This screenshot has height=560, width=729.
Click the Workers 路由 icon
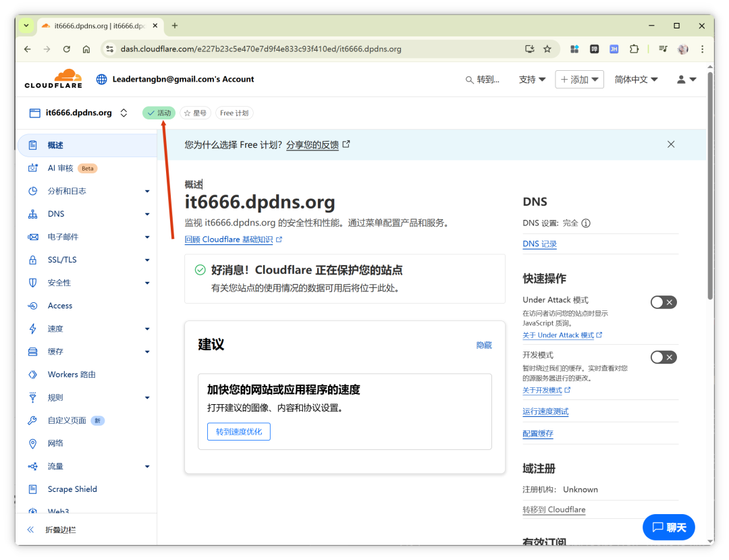tap(32, 374)
